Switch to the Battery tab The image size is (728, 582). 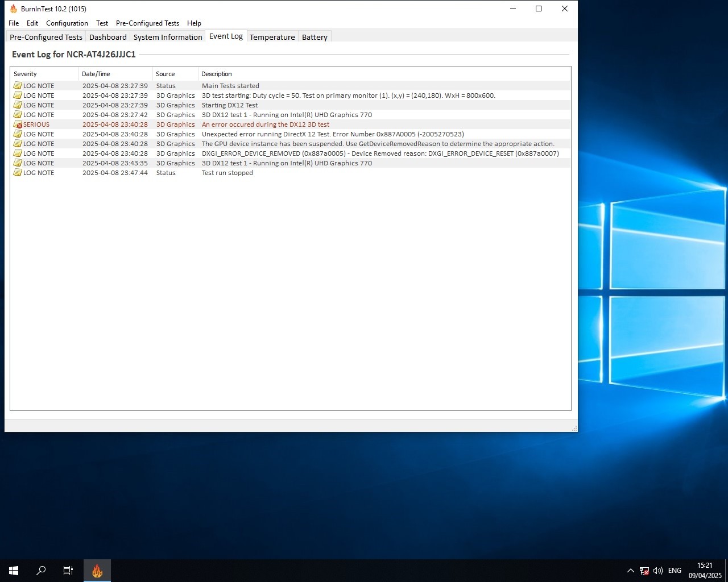coord(315,37)
